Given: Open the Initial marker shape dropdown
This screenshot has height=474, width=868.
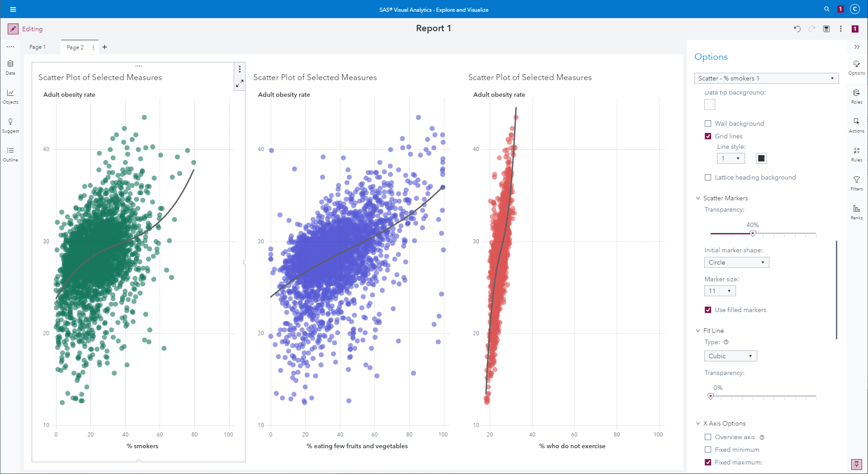Looking at the screenshot, I should tap(736, 262).
